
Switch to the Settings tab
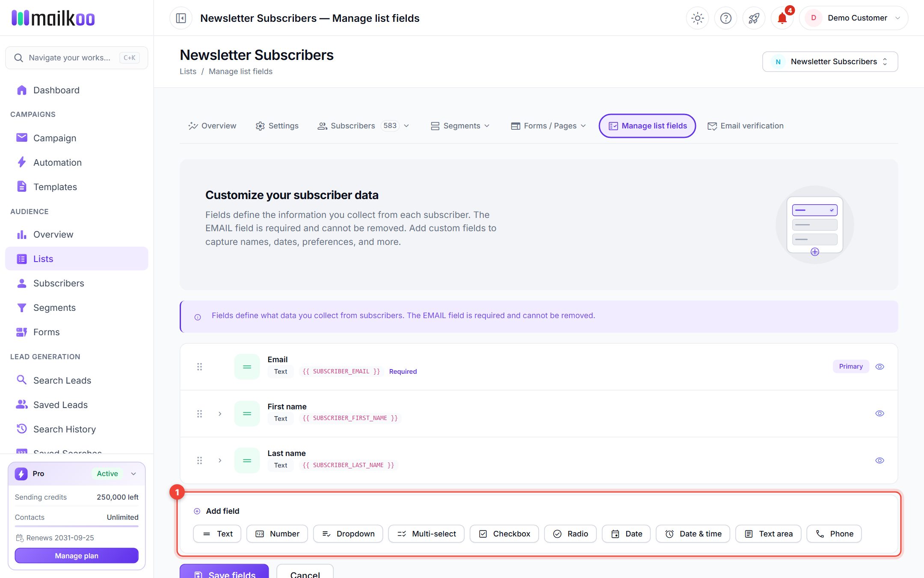pyautogui.click(x=277, y=126)
